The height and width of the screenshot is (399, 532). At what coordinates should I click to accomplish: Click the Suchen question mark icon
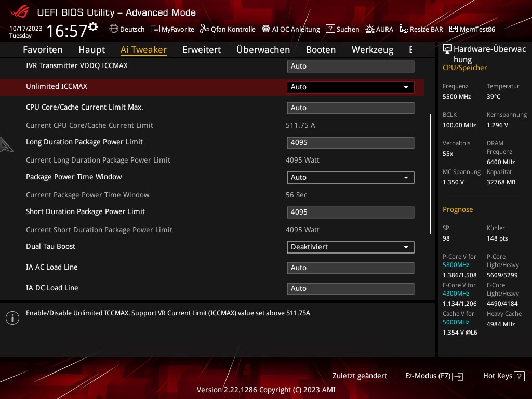(x=330, y=29)
